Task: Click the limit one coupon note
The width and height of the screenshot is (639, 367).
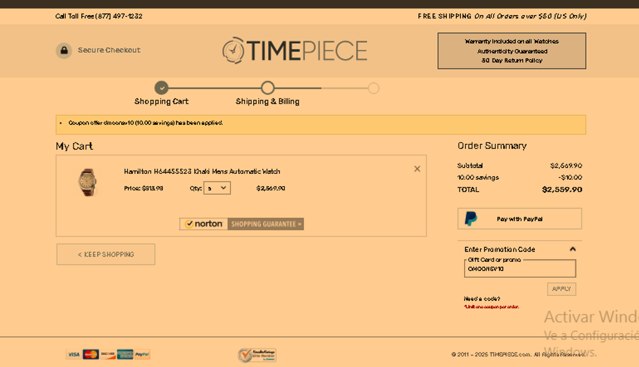Action: pos(491,307)
